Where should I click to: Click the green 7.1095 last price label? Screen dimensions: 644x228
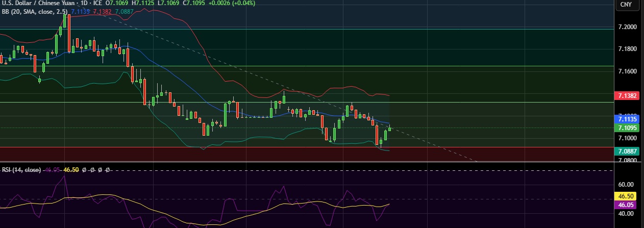click(x=626, y=128)
